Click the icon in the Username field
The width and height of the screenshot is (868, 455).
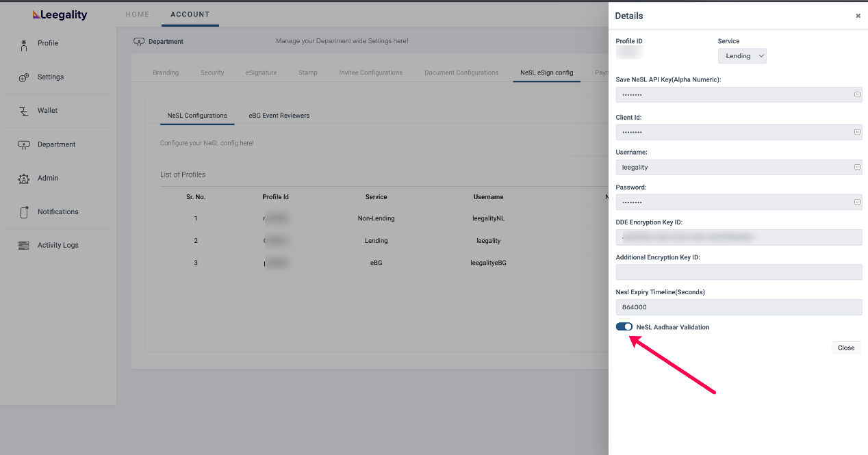[x=857, y=167]
